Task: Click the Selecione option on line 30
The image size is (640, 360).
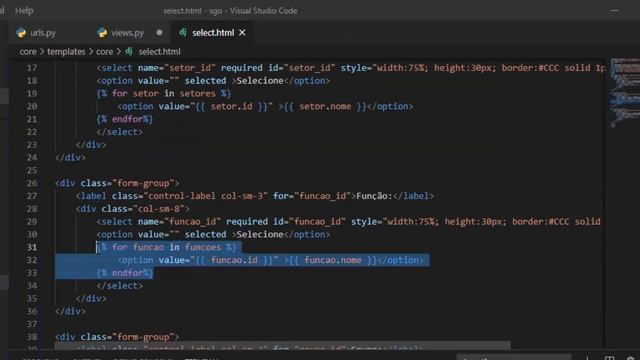Action: (213, 234)
